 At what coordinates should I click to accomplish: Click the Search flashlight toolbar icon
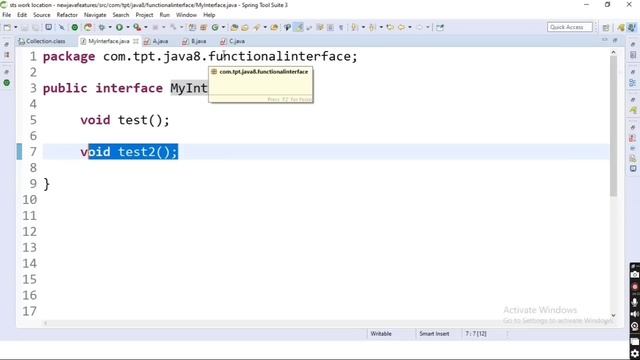257,27
